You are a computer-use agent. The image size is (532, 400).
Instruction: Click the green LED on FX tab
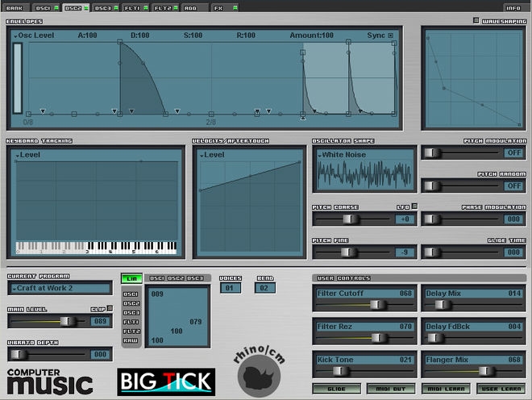[235, 7]
